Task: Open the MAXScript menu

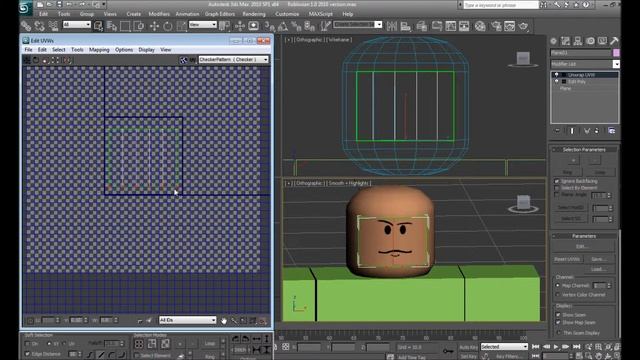Action: pos(320,14)
